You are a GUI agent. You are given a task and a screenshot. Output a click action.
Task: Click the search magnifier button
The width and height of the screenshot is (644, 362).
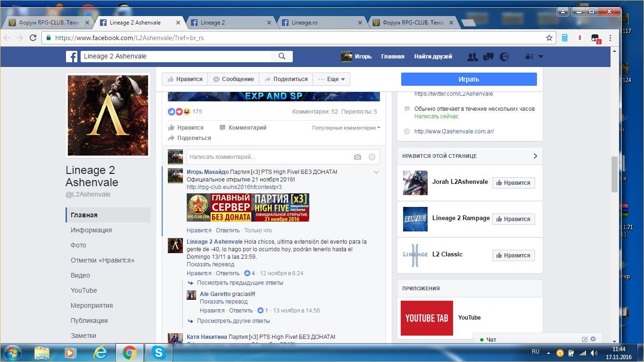pos(282,57)
